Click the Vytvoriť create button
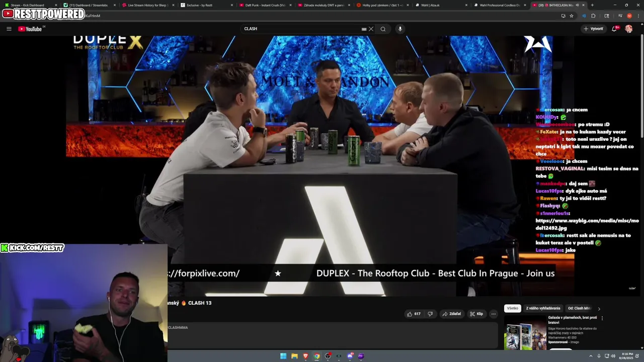This screenshot has height=362, width=644. 593,29
